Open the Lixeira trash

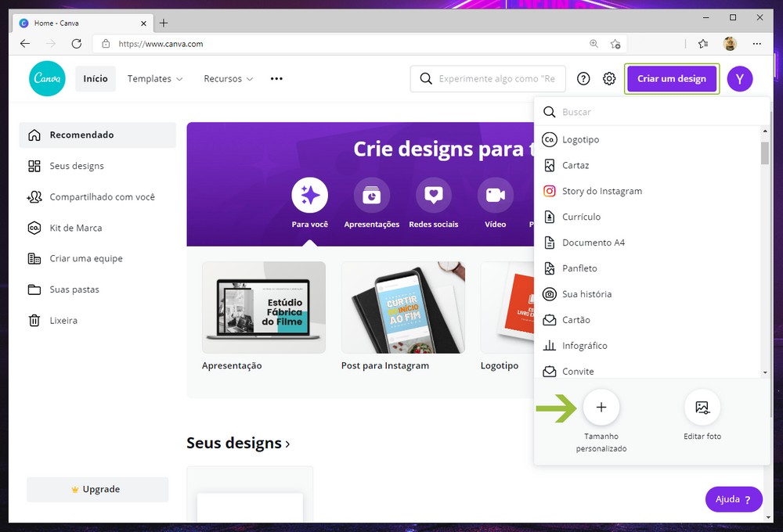(x=97, y=321)
